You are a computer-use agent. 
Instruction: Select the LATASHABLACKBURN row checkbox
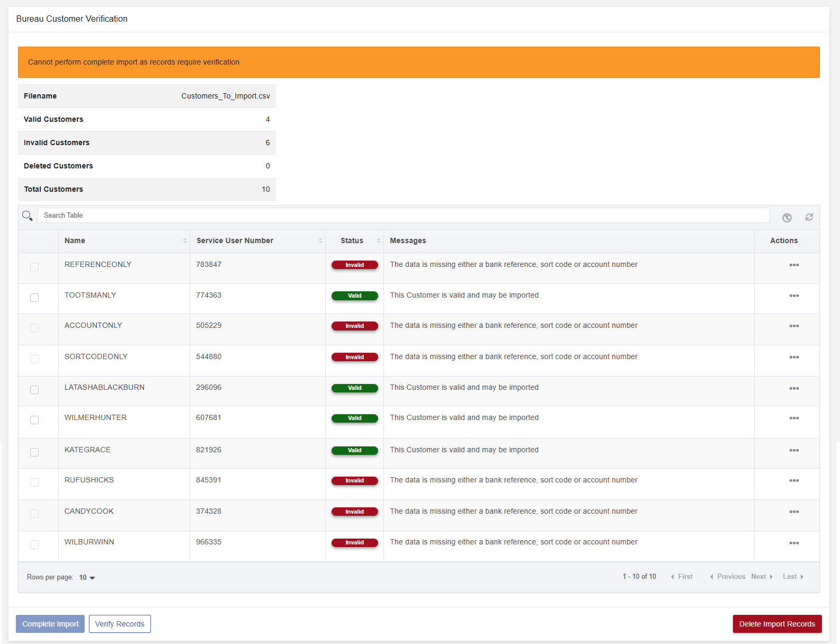click(x=34, y=390)
